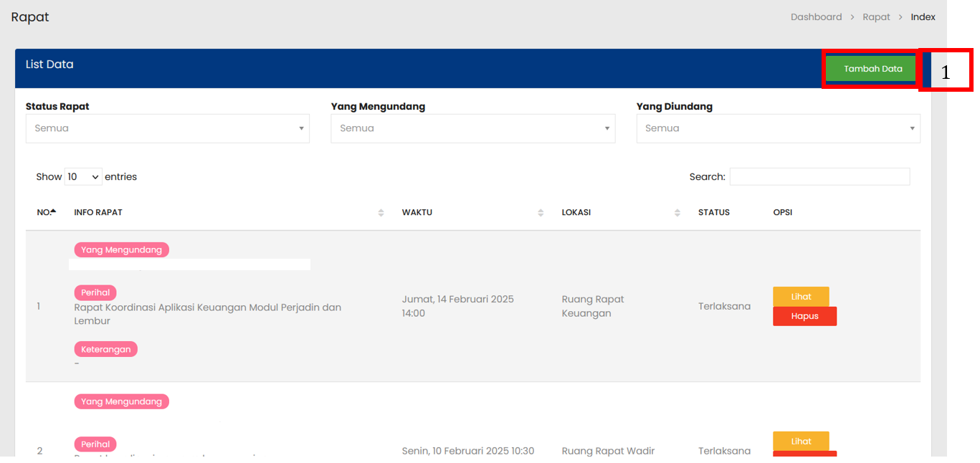Image resolution: width=980 pixels, height=463 pixels.
Task: Change the Show entries count selector
Action: coord(83,177)
